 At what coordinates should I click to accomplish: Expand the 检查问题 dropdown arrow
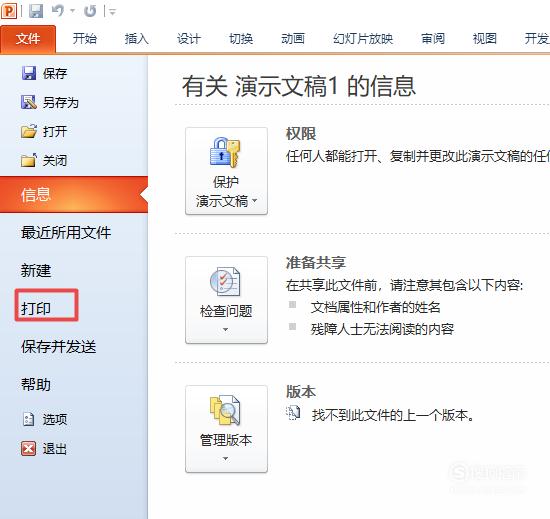point(226,330)
